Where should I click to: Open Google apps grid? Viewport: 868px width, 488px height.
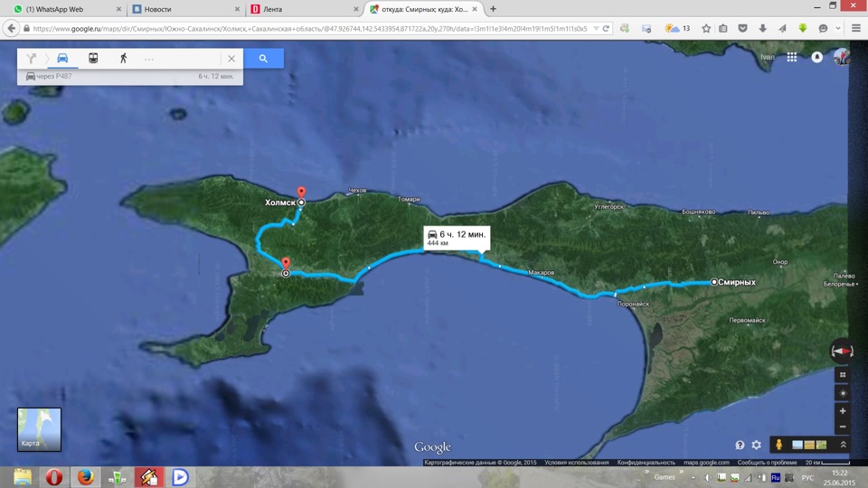(x=792, y=57)
